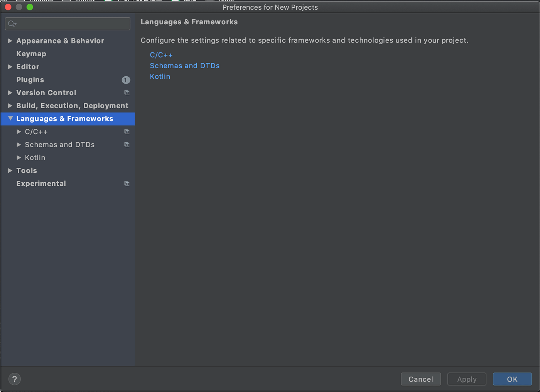This screenshot has height=392, width=540.
Task: Click the help question mark button
Action: click(x=15, y=379)
